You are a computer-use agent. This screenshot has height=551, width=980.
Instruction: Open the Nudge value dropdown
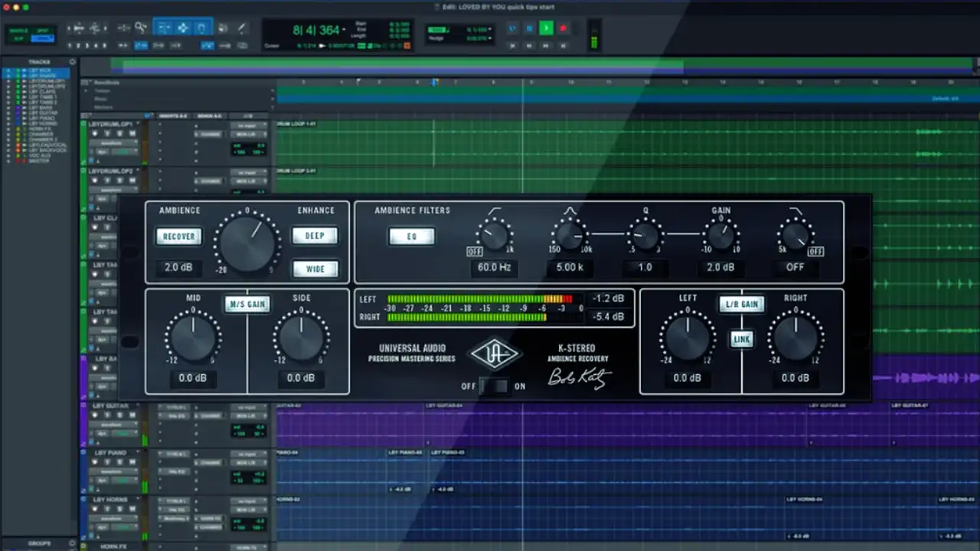[x=490, y=38]
